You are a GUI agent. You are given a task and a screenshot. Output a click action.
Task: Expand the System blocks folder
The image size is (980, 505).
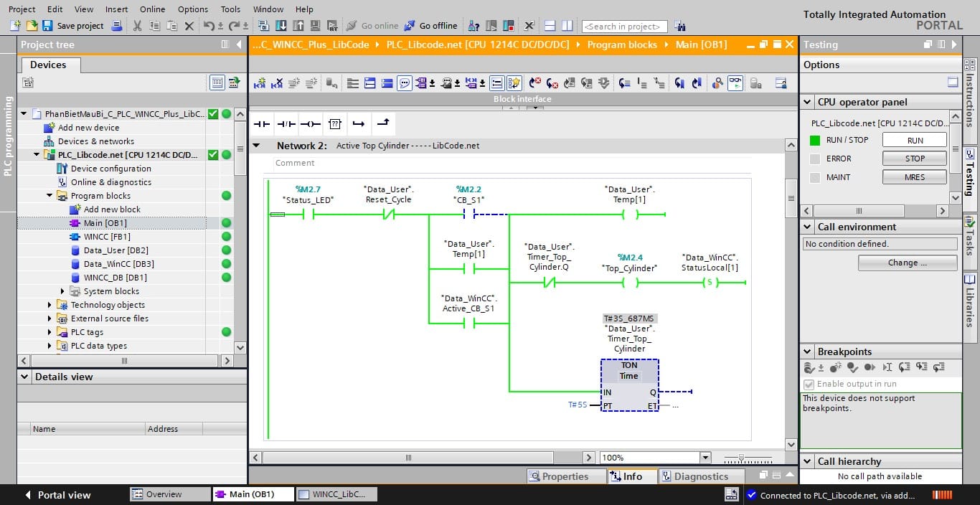coord(62,291)
